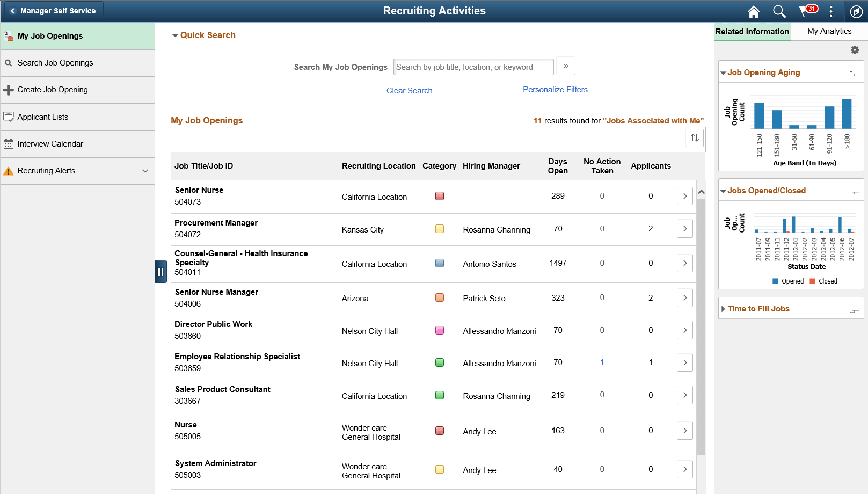Toggle the left panel collapse handle
Screen dimensions: 868x494
161,272
